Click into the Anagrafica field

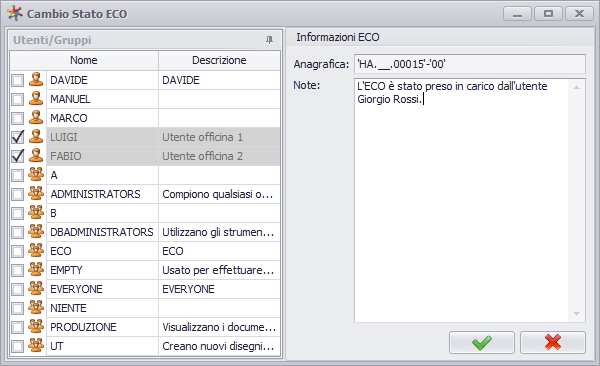470,64
